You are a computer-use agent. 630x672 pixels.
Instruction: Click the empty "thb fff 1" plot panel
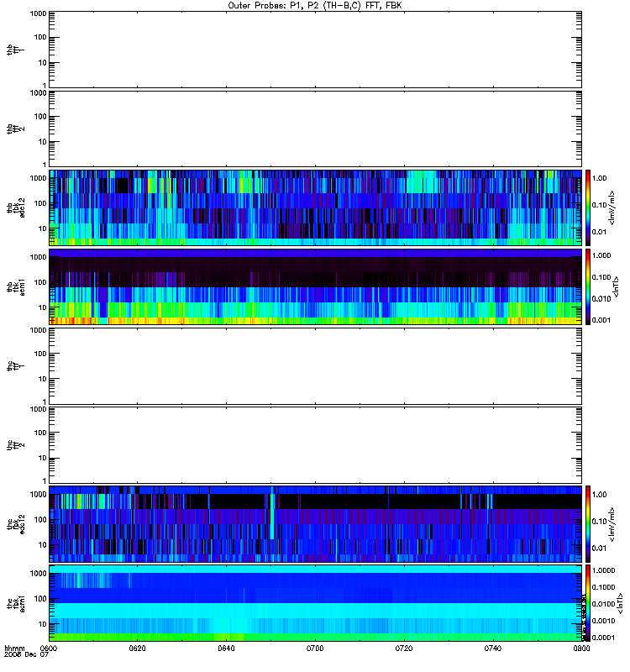pyautogui.click(x=316, y=50)
